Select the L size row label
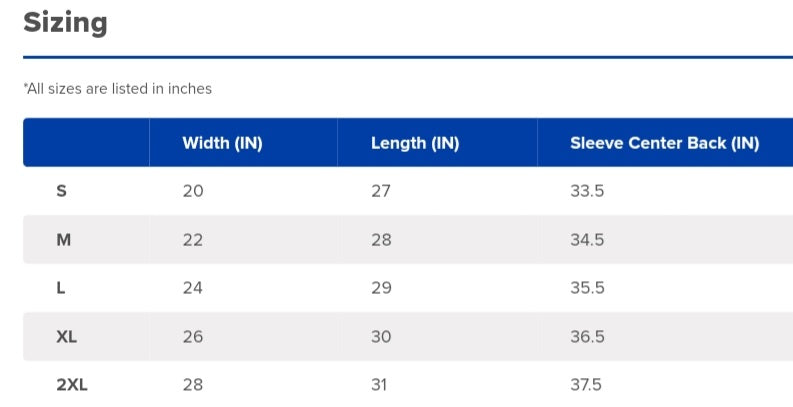The height and width of the screenshot is (407, 793). pos(61,288)
